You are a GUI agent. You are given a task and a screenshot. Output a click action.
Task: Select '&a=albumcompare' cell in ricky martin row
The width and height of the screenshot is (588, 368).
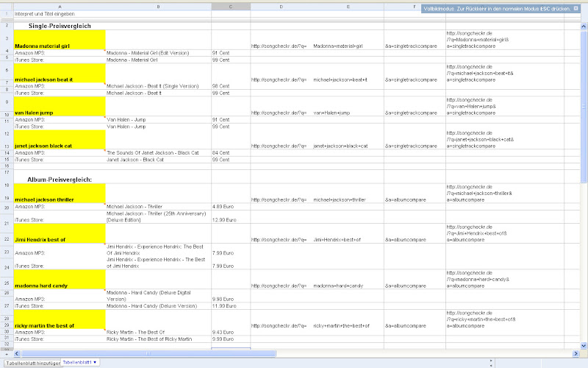[x=415, y=319]
